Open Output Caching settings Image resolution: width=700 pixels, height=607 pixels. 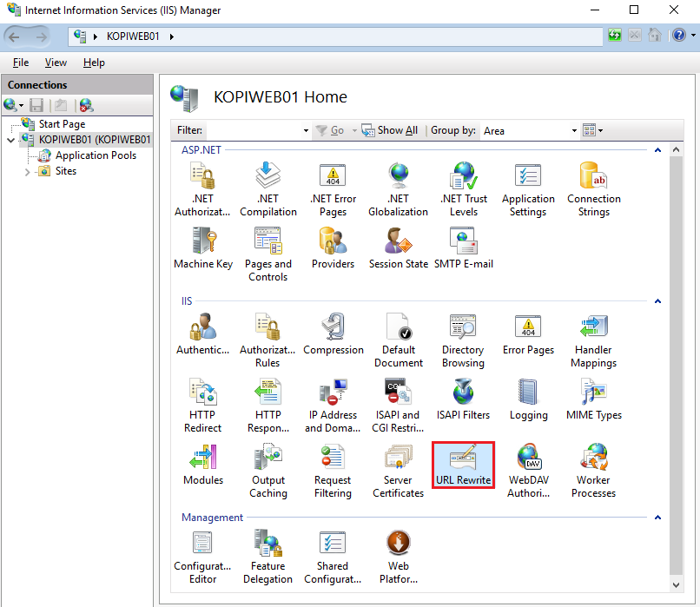pyautogui.click(x=267, y=471)
